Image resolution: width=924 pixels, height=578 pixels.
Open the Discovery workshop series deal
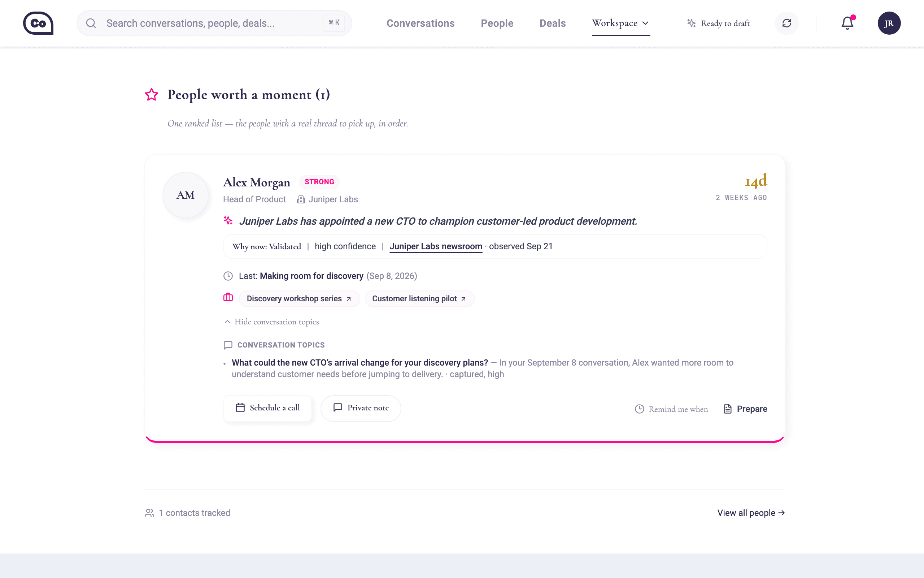click(299, 298)
